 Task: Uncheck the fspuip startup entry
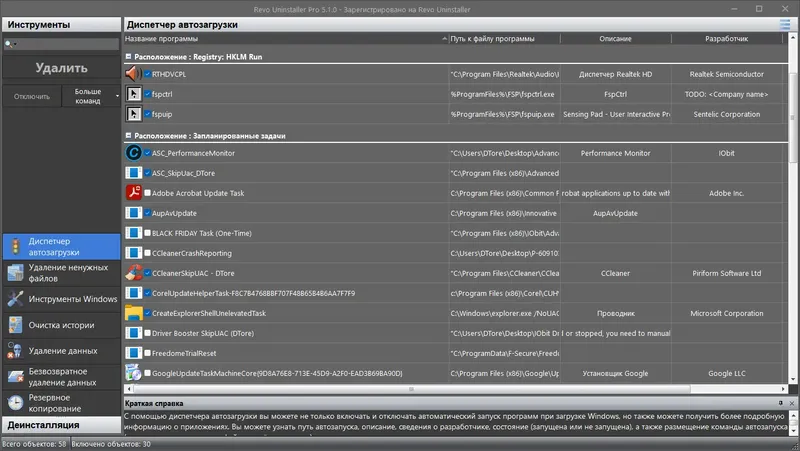(x=147, y=114)
